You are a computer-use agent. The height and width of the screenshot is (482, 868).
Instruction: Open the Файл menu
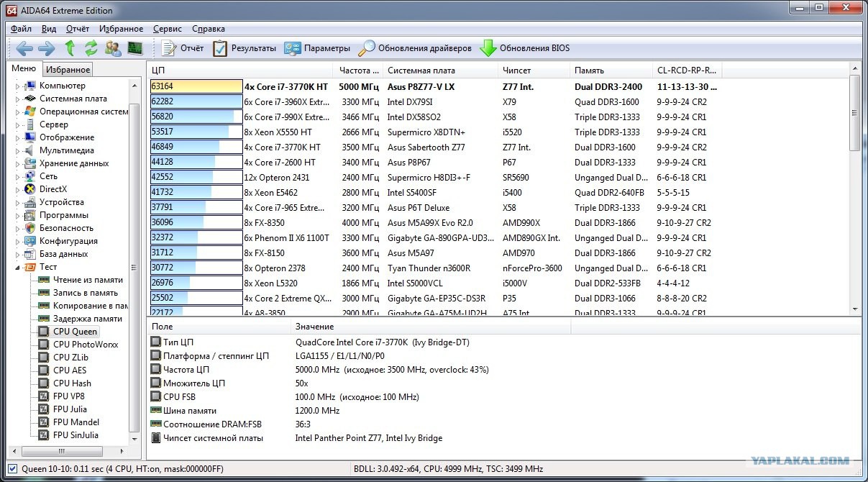point(21,29)
